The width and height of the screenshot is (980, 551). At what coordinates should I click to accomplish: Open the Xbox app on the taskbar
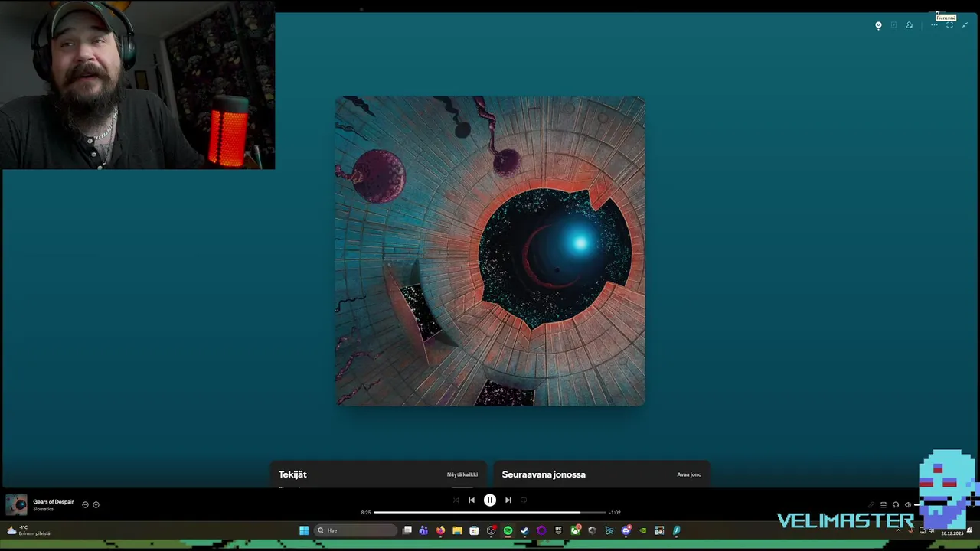[x=575, y=530]
